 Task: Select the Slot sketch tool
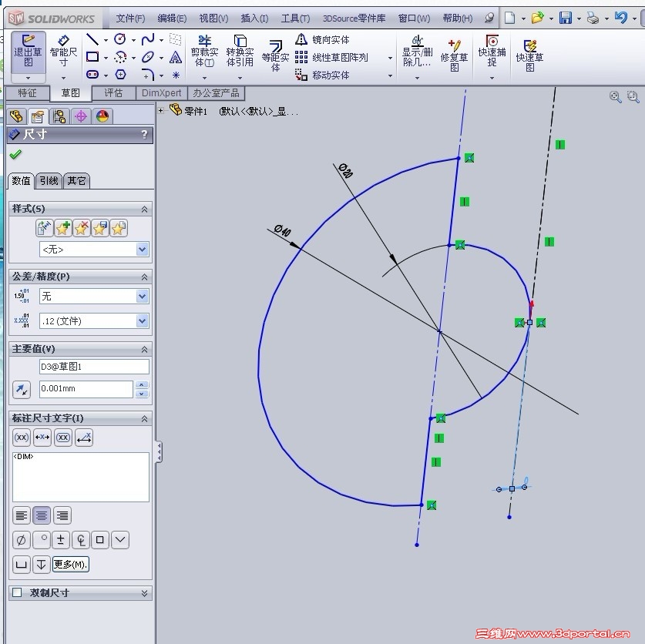[92, 75]
